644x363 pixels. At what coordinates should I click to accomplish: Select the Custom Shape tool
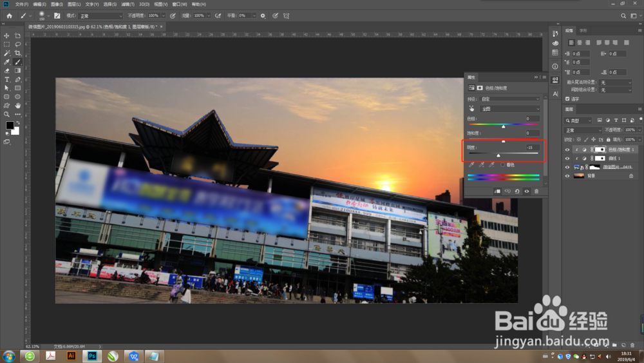(6, 106)
